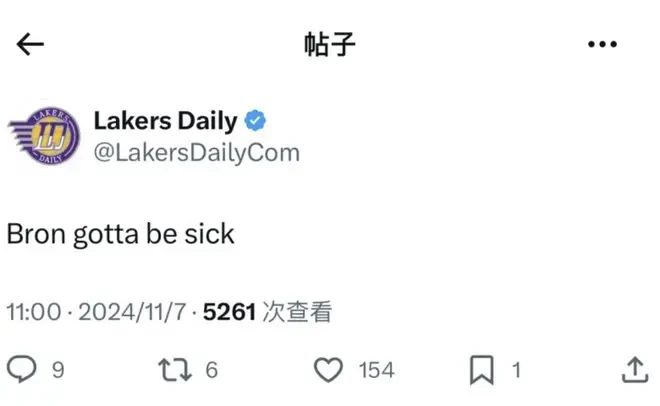The width and height of the screenshot is (660, 406).
Task: Open the Lakers Daily display name
Action: tap(165, 121)
